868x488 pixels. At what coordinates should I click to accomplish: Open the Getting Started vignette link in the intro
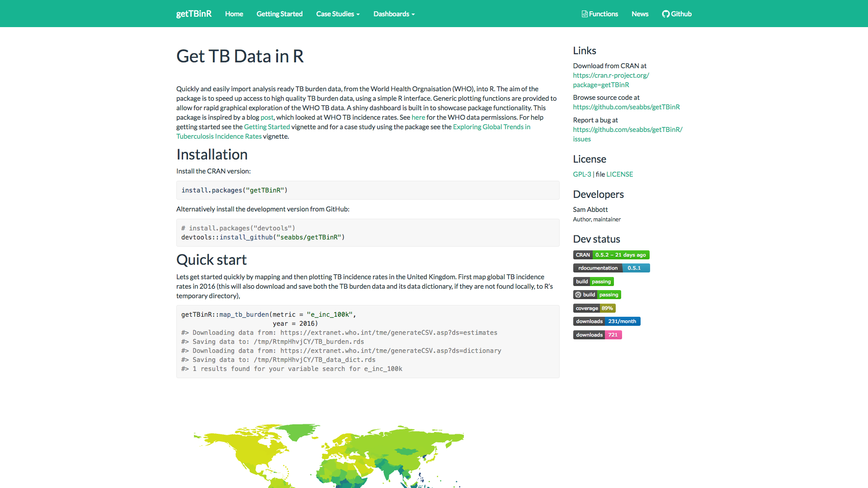click(267, 127)
